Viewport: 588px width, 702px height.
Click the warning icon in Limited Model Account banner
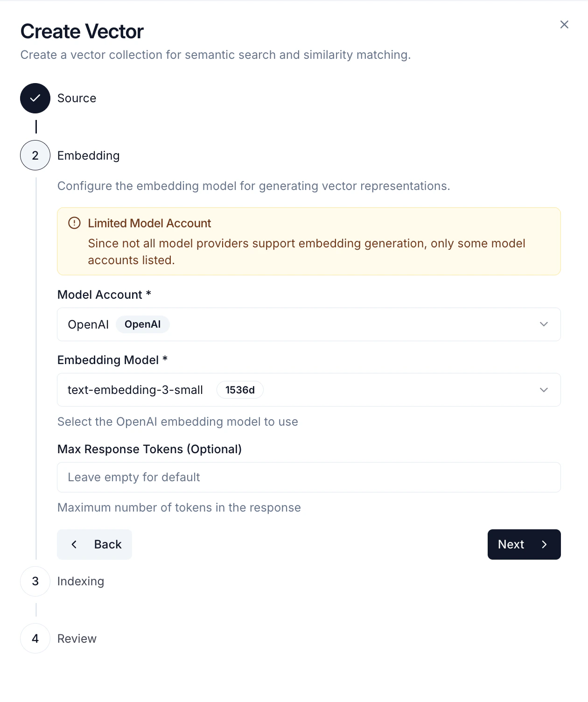tap(75, 223)
